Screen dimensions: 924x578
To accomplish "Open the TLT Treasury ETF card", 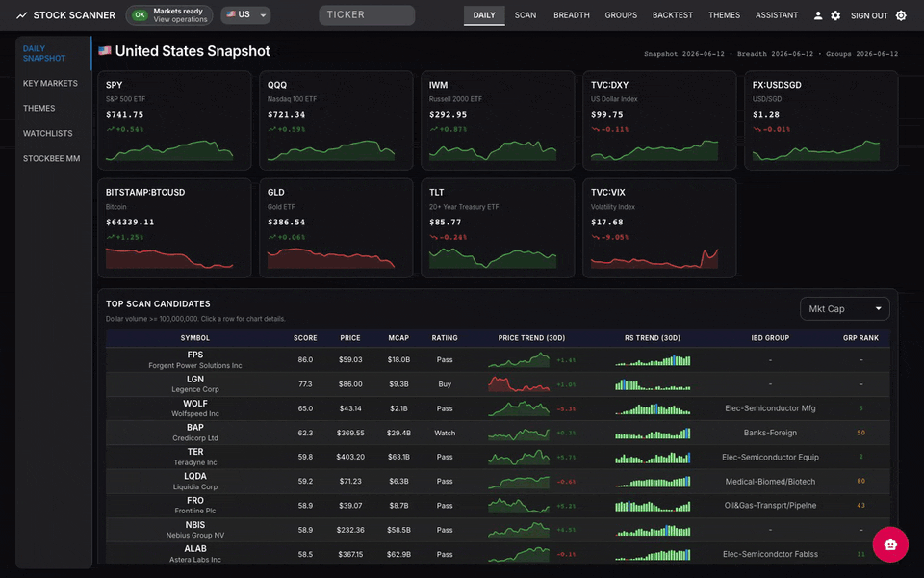I will coord(498,227).
